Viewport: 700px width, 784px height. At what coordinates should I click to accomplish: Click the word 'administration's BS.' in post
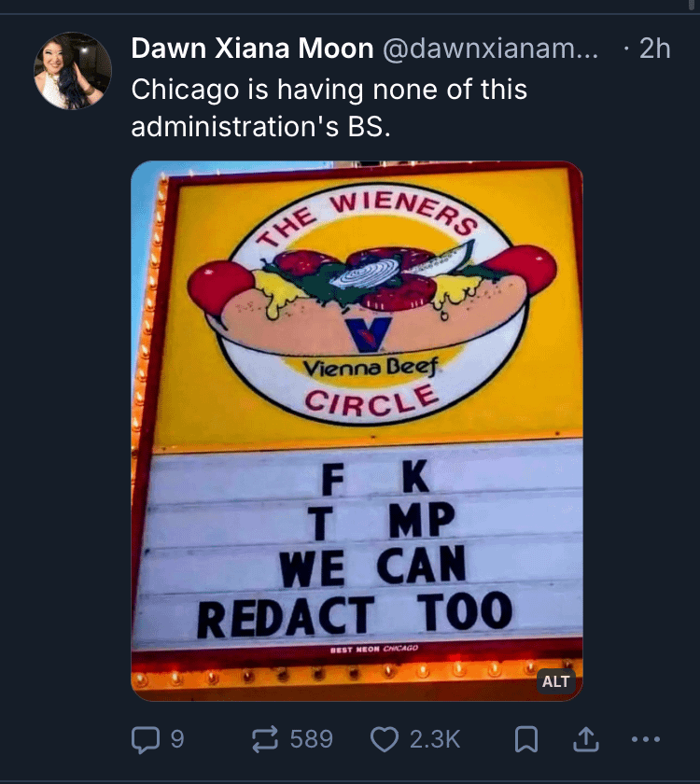pyautogui.click(x=259, y=128)
